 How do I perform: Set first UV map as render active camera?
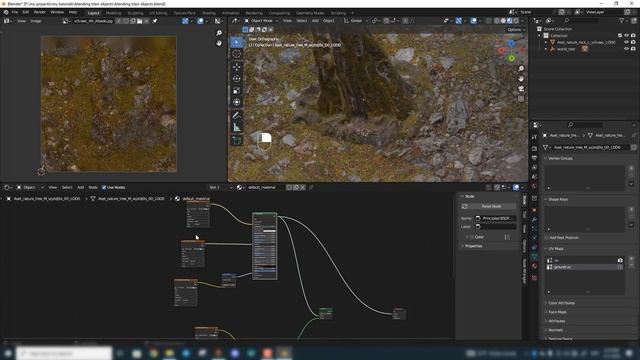click(x=620, y=260)
